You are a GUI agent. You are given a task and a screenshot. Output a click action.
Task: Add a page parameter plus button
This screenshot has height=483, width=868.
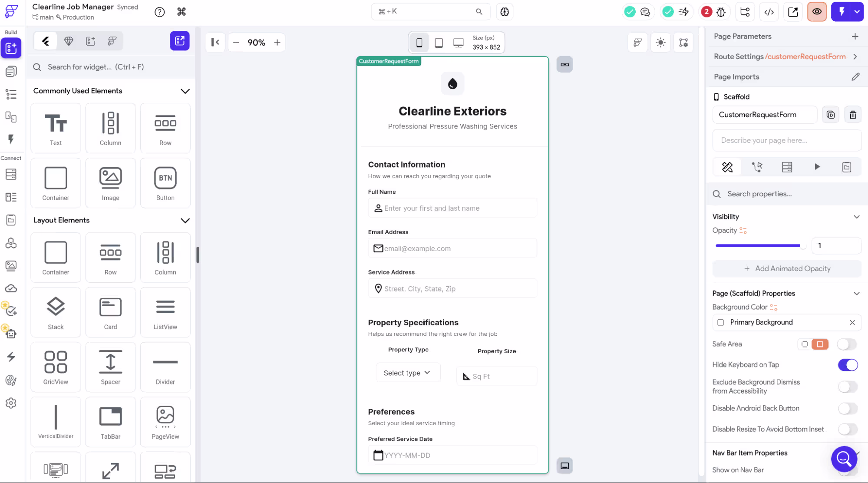pos(855,36)
